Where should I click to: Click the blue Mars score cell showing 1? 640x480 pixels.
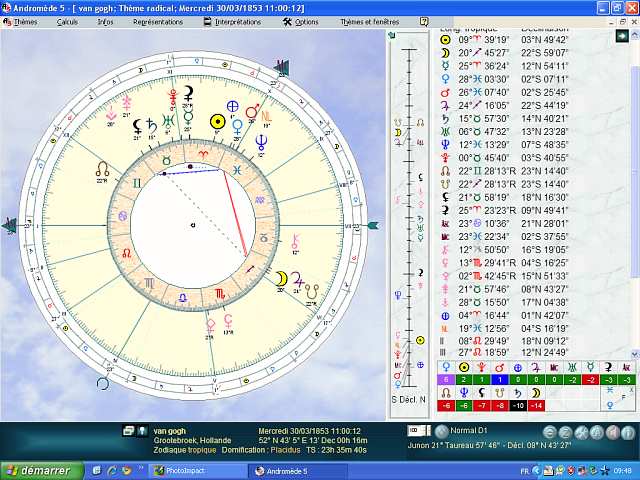pos(500,380)
